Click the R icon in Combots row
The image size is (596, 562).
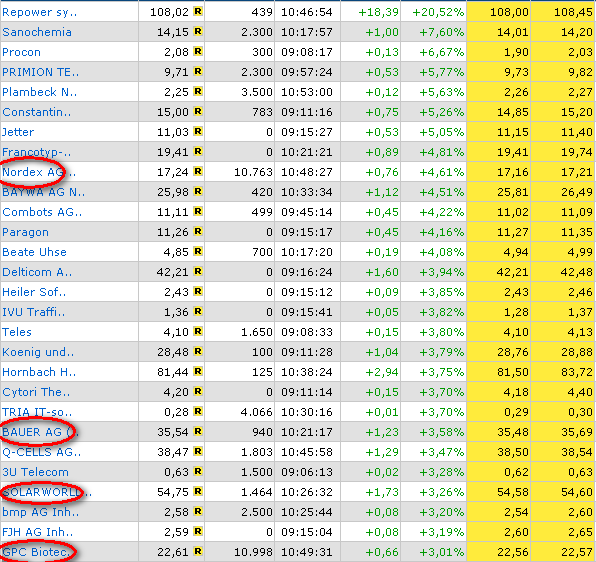[198, 211]
